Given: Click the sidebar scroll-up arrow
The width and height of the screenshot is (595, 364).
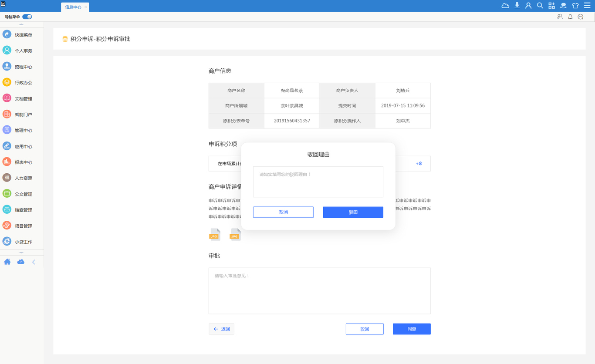Looking at the screenshot, I should click(x=21, y=24).
